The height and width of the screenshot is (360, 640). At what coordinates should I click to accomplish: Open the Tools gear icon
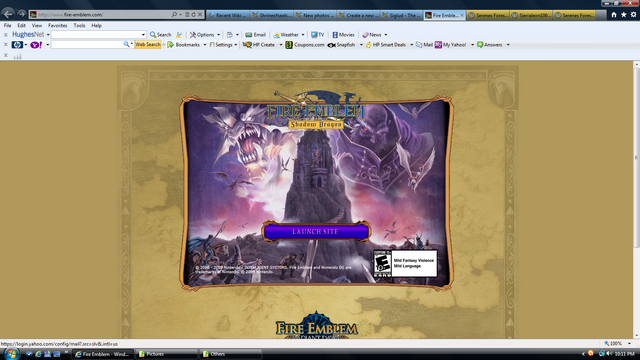(x=633, y=15)
